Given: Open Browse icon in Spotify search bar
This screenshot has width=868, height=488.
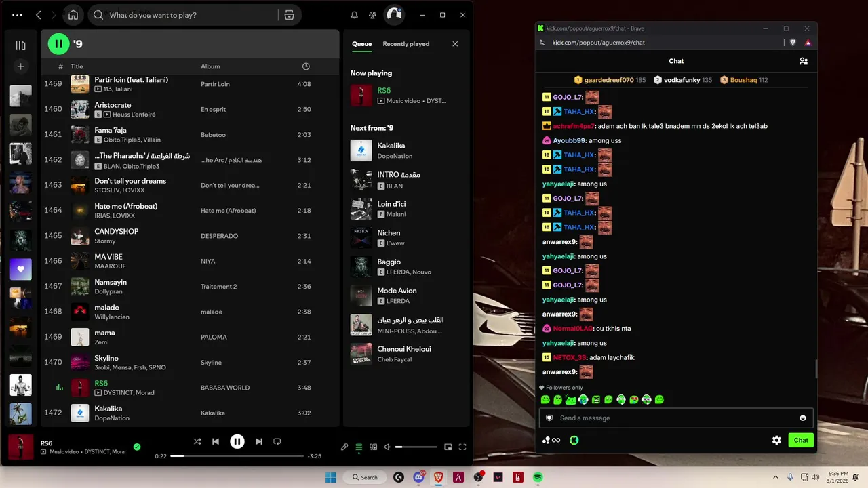Looking at the screenshot, I should [290, 15].
